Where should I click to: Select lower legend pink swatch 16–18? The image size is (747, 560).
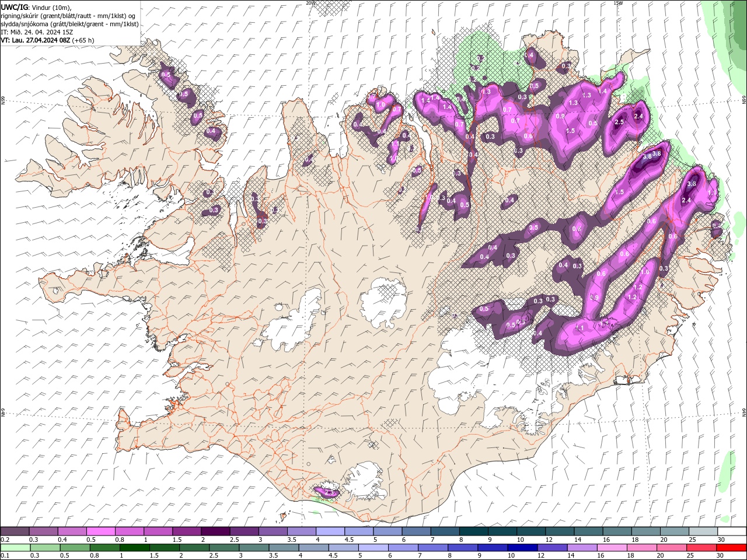coord(611,548)
